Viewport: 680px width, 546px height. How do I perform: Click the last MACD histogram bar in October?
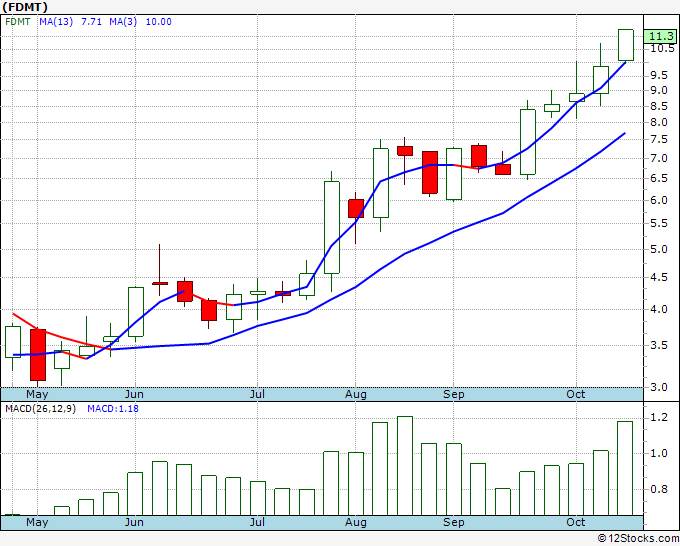click(x=625, y=468)
